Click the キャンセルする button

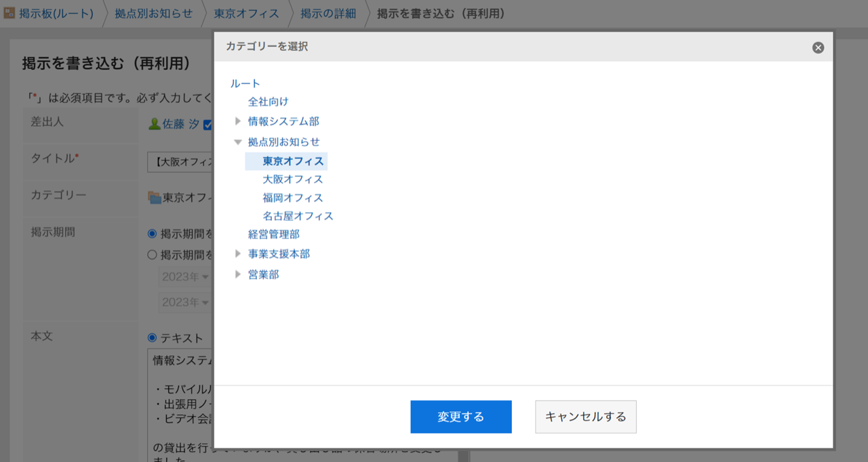tap(586, 417)
